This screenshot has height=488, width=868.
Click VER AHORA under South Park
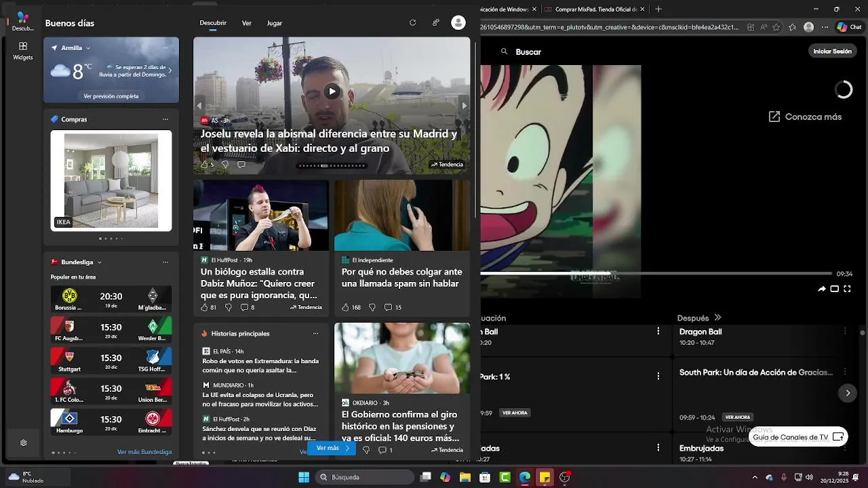(x=737, y=417)
